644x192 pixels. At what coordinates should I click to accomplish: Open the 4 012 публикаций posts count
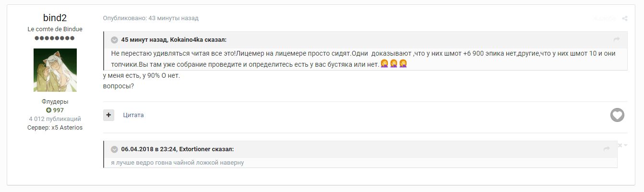pos(55,119)
